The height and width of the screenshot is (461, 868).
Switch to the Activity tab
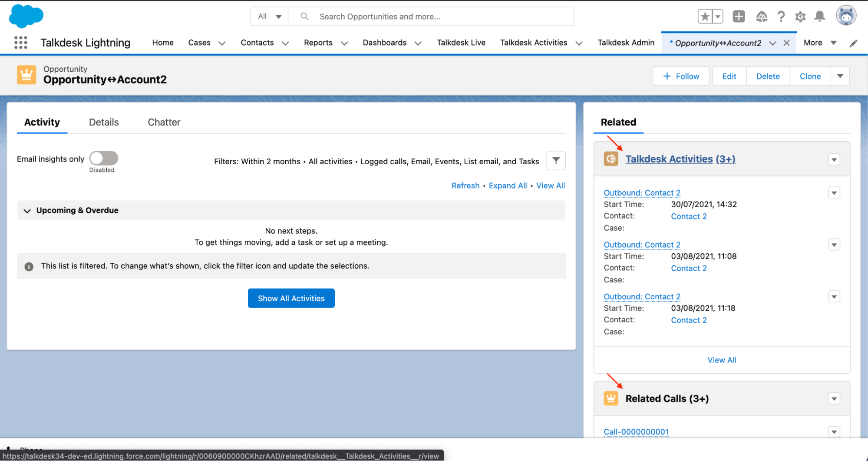click(x=42, y=122)
